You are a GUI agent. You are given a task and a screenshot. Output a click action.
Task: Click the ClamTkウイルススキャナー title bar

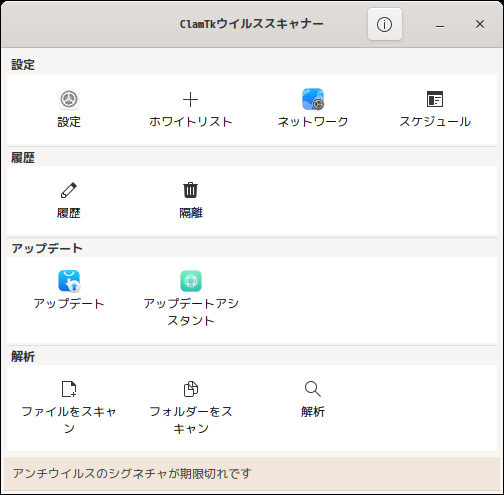point(252,24)
